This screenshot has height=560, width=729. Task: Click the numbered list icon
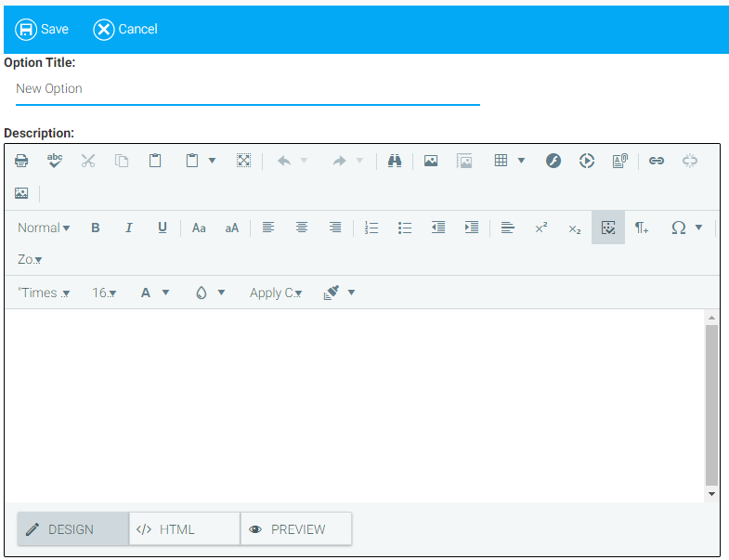point(371,228)
